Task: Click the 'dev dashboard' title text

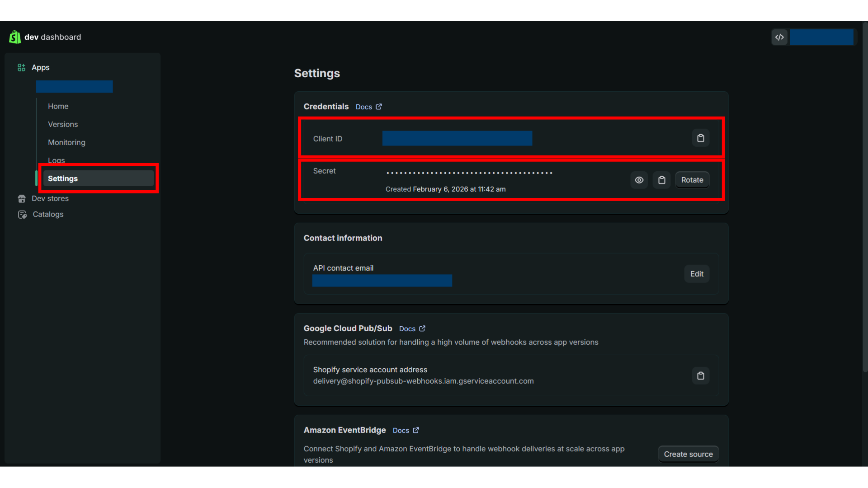Action: [x=52, y=37]
